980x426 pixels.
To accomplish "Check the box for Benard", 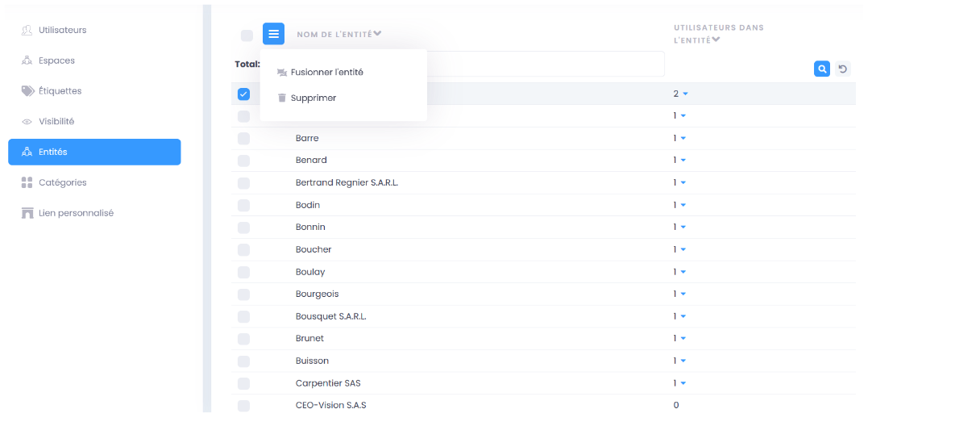I will click(x=243, y=161).
